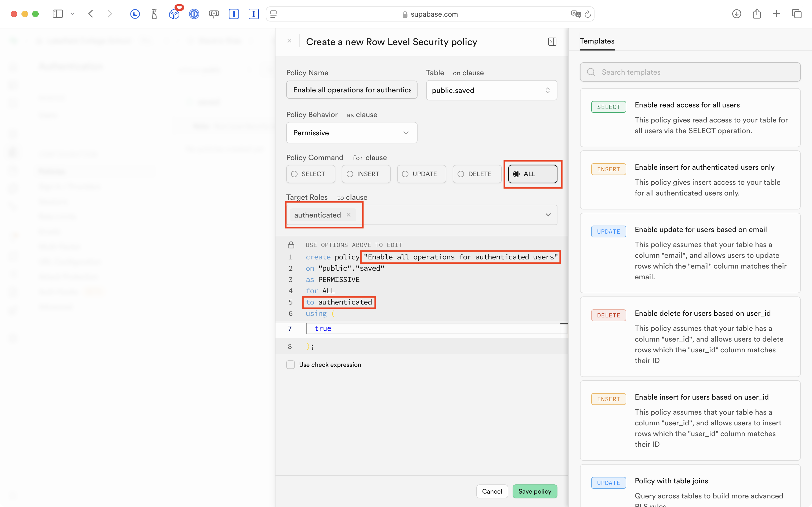Remove the authenticated role tag

pyautogui.click(x=349, y=215)
